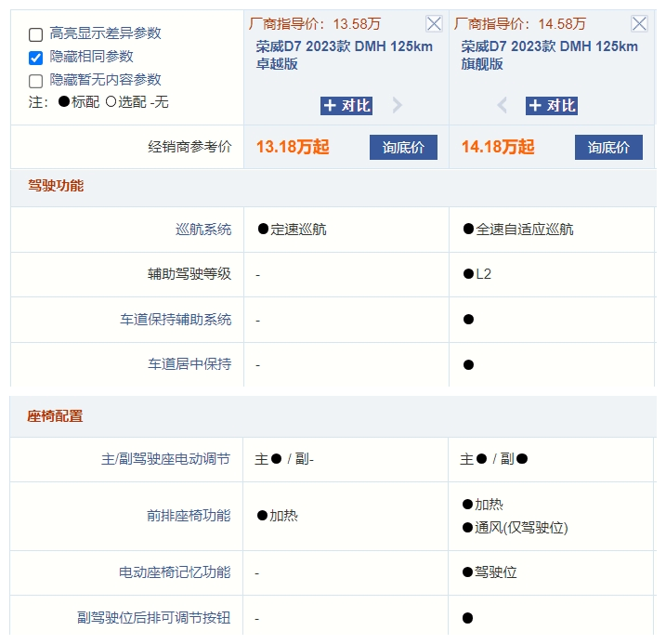
Task: Click legend note 注: ●标配 ○选配 -无
Action: 98,102
